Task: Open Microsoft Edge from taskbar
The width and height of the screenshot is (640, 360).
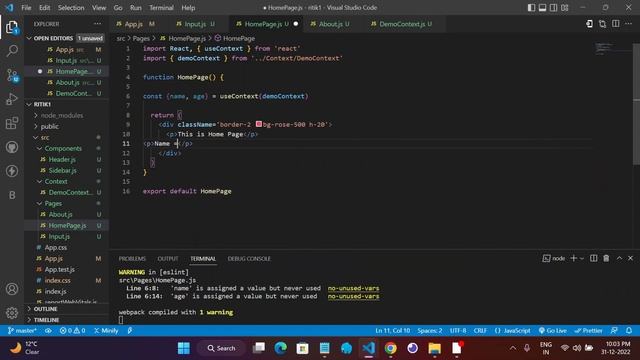Action: coord(280,348)
